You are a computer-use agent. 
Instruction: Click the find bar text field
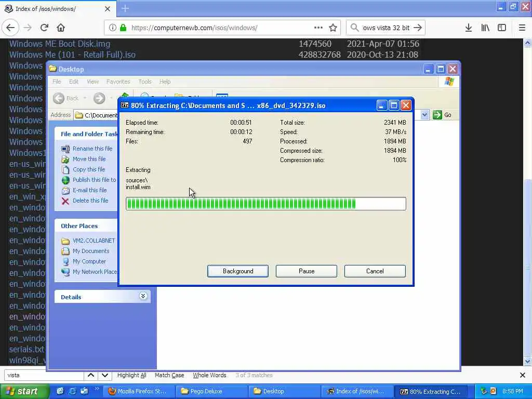coord(44,375)
